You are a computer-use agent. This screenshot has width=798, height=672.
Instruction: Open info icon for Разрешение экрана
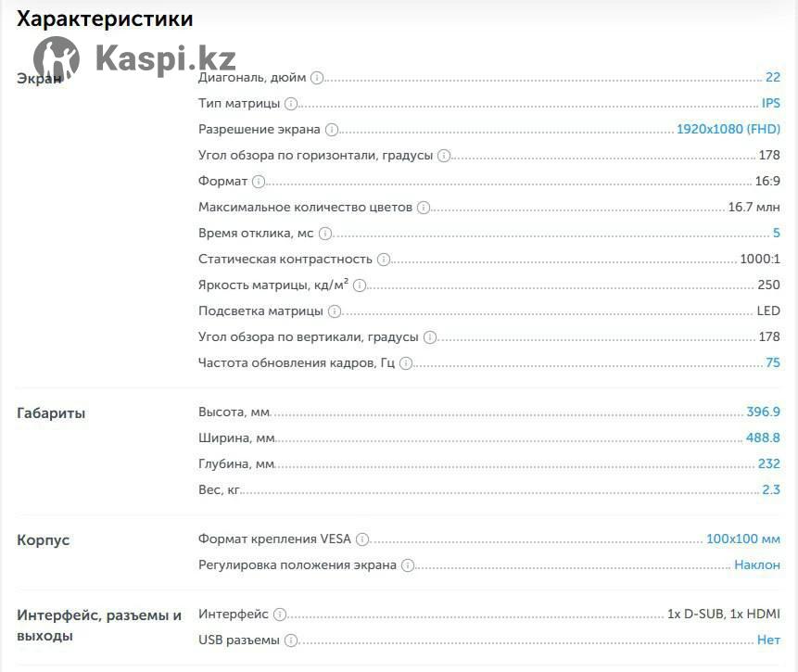[x=332, y=130]
